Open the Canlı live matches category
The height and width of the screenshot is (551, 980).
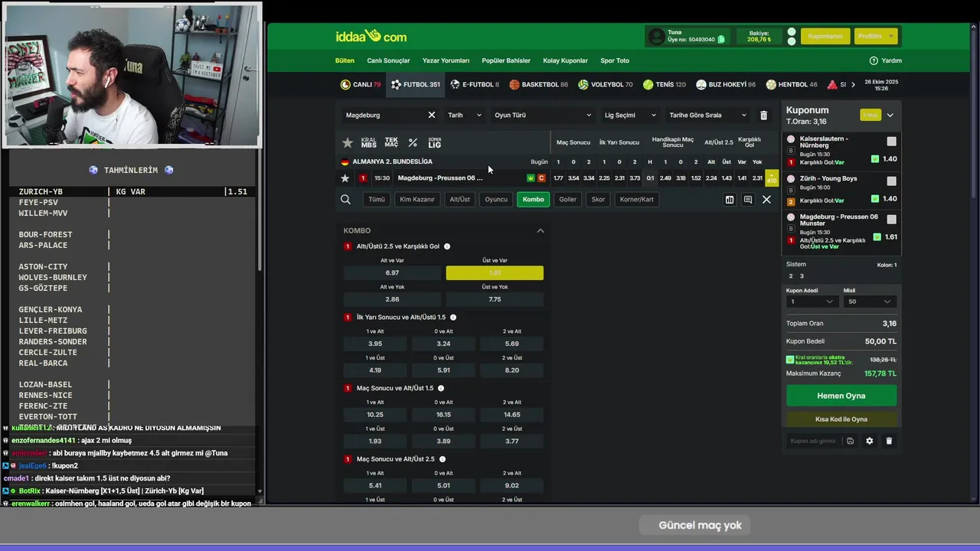pyautogui.click(x=361, y=84)
